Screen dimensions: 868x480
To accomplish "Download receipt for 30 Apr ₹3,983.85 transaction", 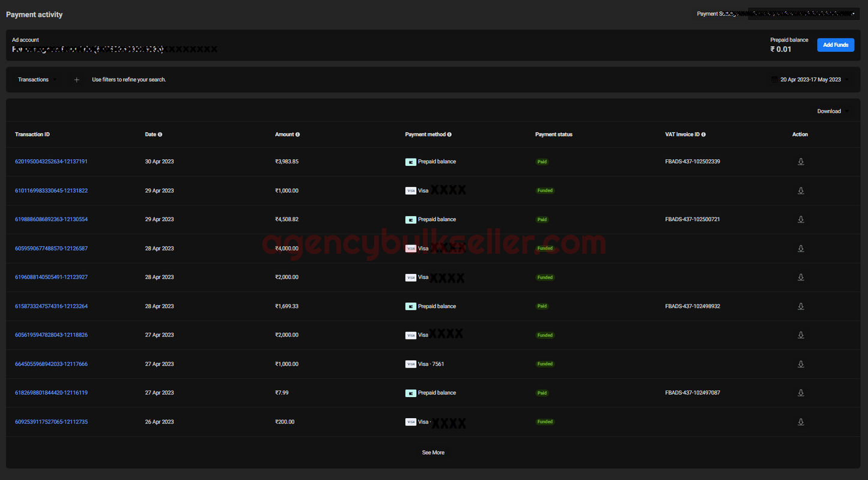I will (x=801, y=162).
